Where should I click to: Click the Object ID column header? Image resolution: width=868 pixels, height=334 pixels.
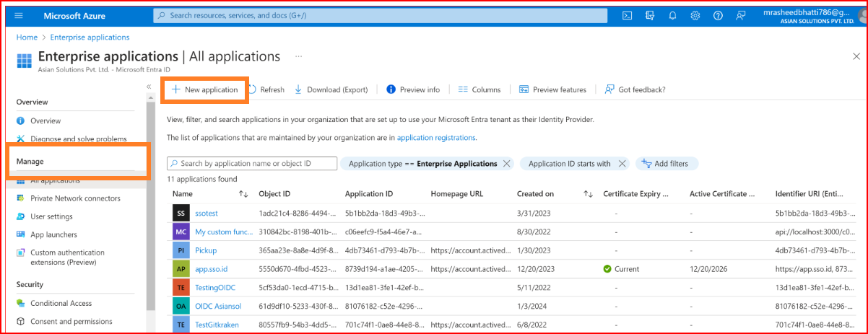[x=274, y=193]
